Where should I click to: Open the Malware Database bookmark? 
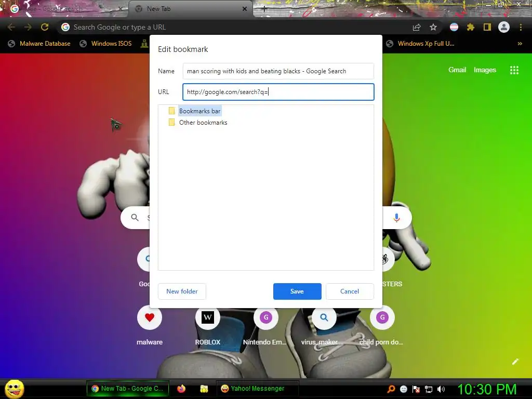pyautogui.click(x=39, y=44)
